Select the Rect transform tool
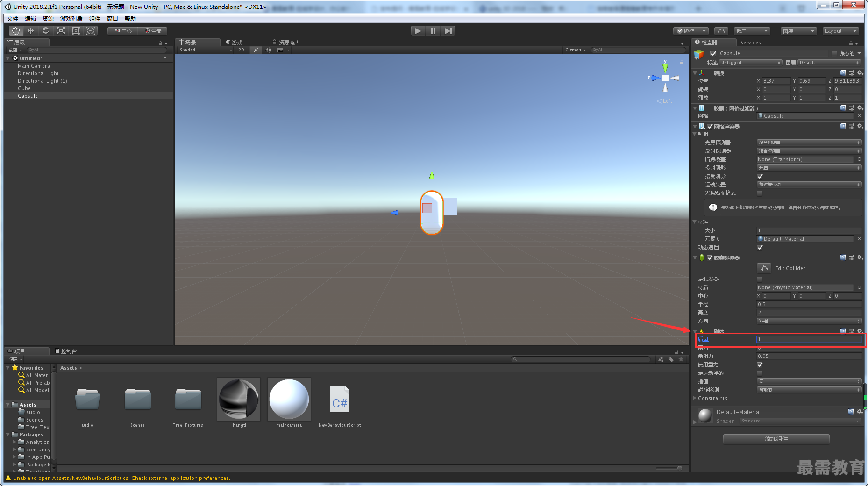The width and height of the screenshot is (868, 486). (76, 31)
